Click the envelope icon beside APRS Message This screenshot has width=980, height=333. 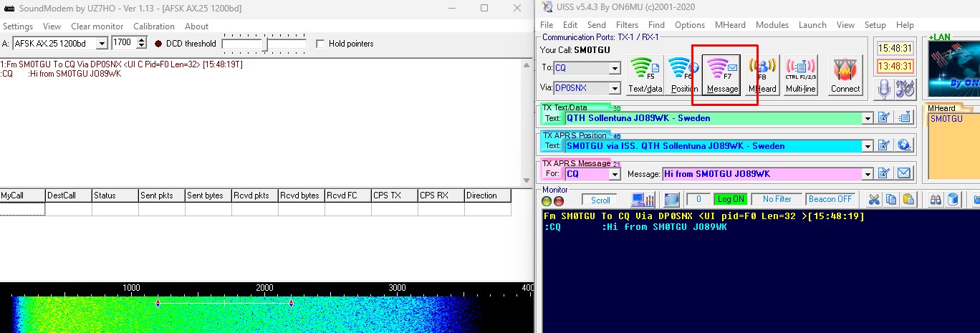[905, 173]
